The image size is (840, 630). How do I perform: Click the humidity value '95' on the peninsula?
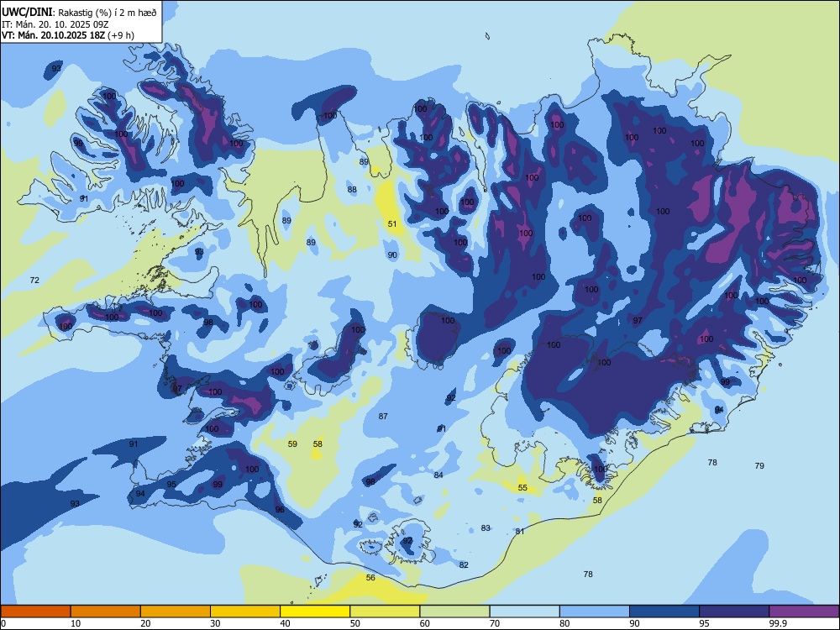[x=171, y=485]
